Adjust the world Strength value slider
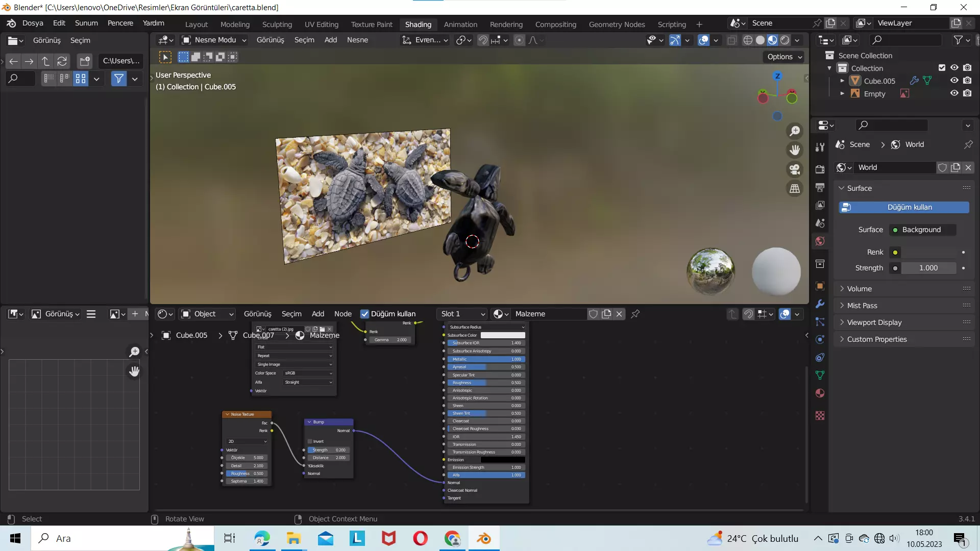The width and height of the screenshot is (980, 551). point(928,268)
